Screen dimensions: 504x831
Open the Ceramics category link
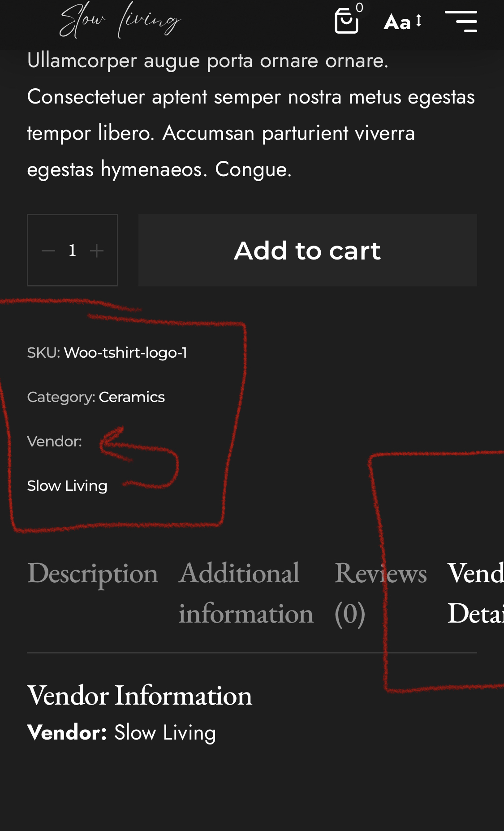(132, 397)
